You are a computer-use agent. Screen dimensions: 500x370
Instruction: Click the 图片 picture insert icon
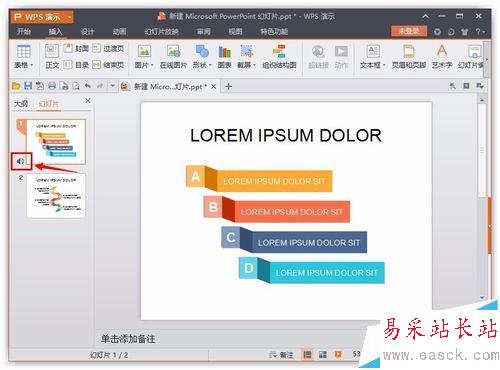(144, 51)
